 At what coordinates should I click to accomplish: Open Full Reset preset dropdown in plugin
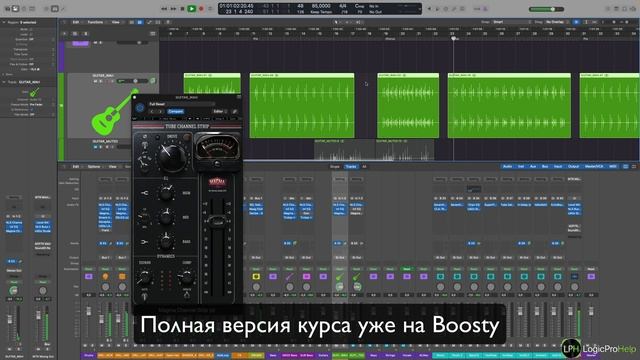[181, 104]
